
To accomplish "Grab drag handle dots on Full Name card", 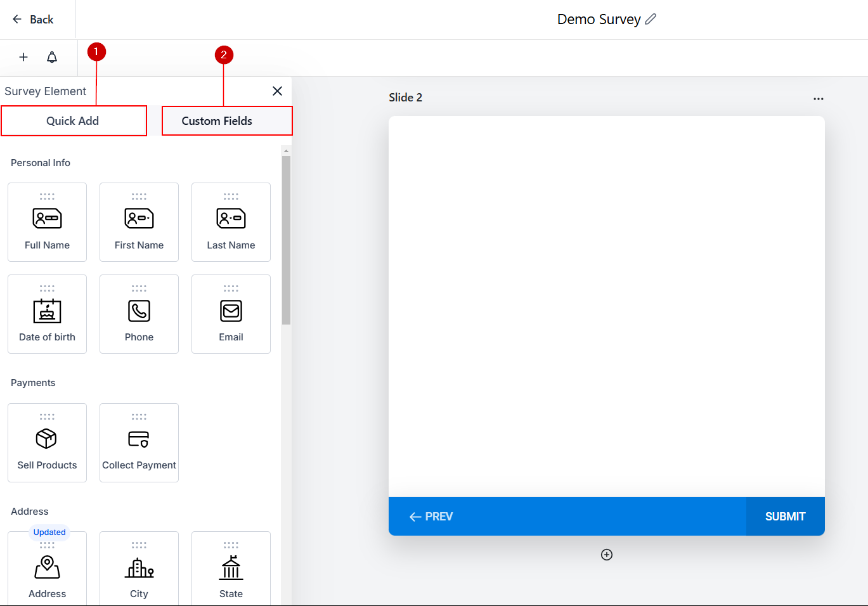I will (47, 197).
